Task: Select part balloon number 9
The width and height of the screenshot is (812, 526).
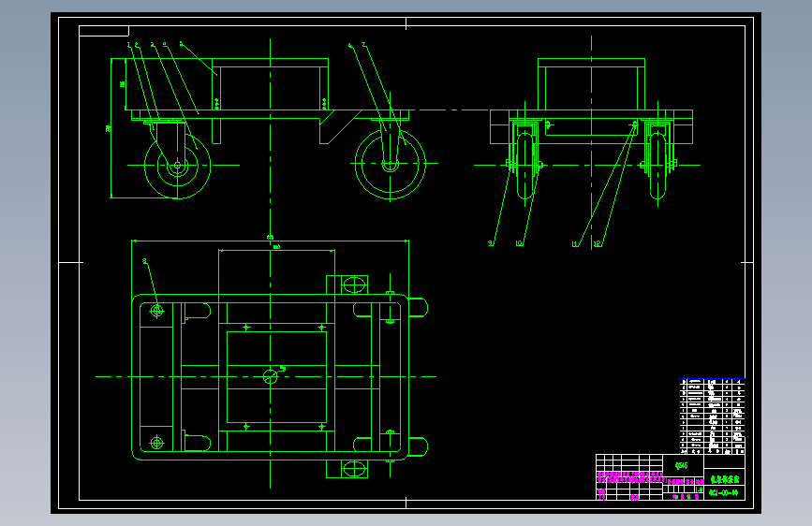Action: (491, 243)
